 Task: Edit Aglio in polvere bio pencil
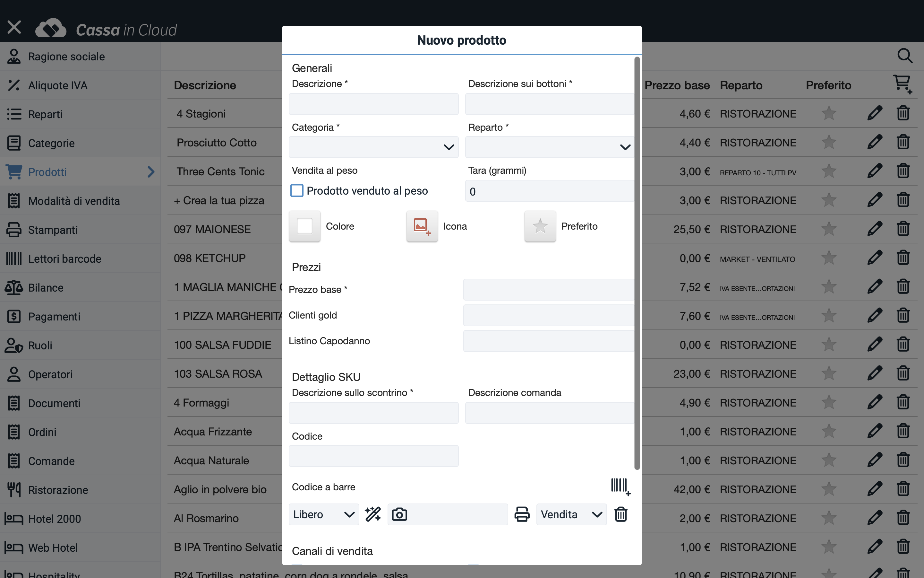874,489
